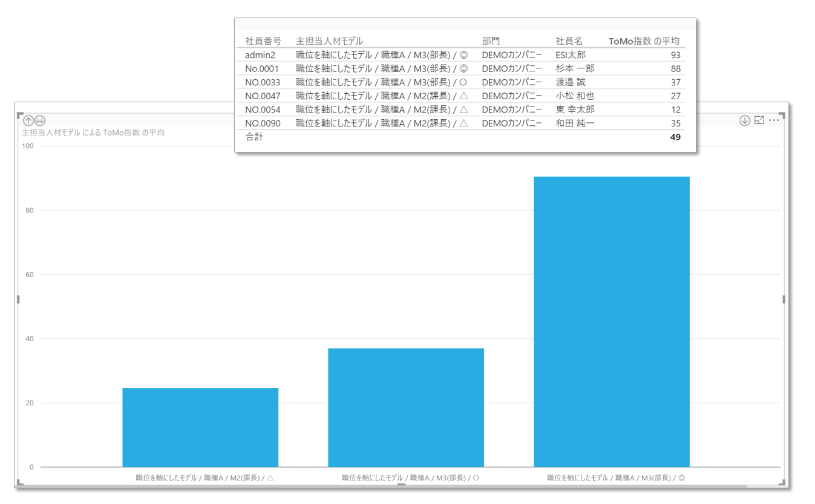Click the 部門 column header
This screenshot has width=815, height=504.
pyautogui.click(x=491, y=41)
